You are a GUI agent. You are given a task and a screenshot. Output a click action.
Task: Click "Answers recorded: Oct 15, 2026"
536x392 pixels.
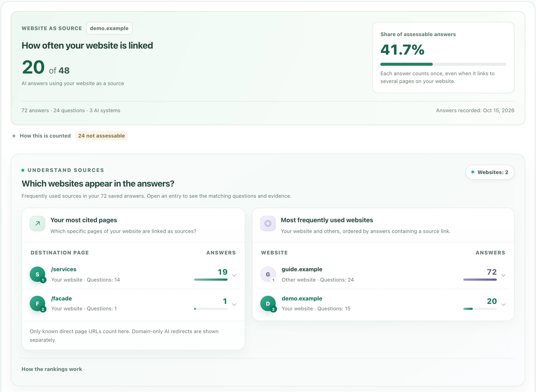pyautogui.click(x=475, y=110)
